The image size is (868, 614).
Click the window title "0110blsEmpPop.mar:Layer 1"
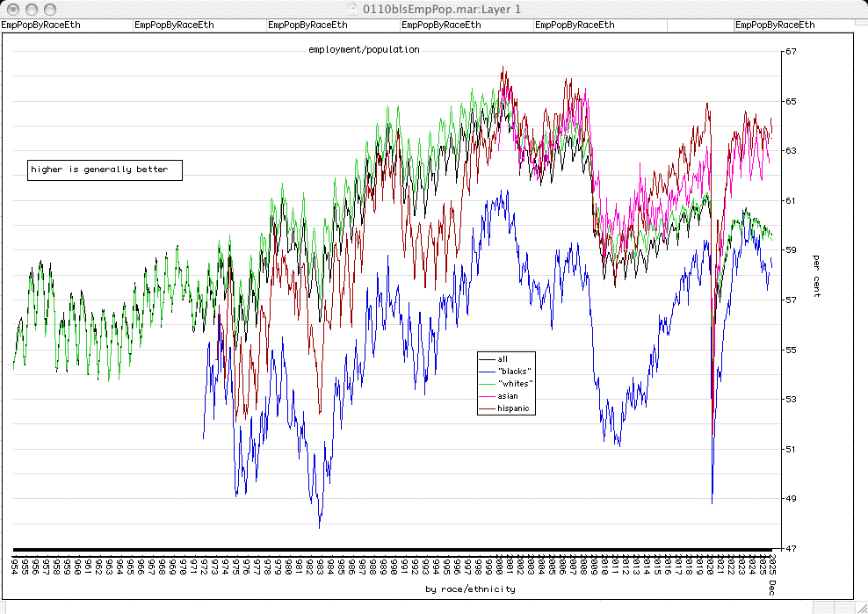click(x=423, y=9)
